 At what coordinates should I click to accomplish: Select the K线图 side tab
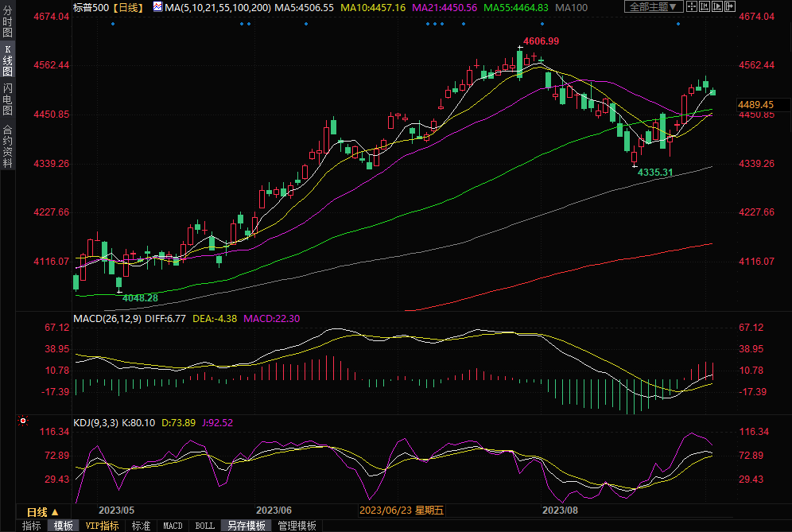point(7,60)
